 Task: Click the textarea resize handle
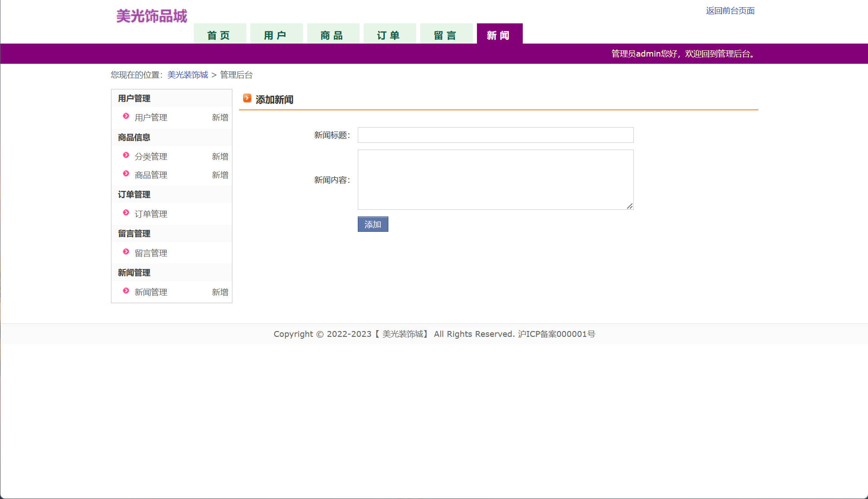[x=630, y=206]
